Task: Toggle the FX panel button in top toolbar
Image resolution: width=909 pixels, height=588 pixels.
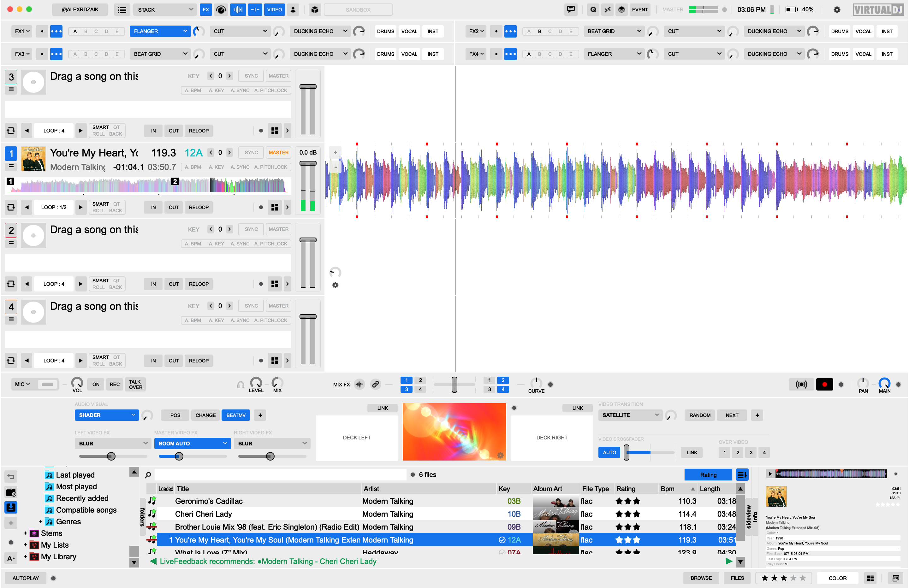Action: click(x=206, y=9)
